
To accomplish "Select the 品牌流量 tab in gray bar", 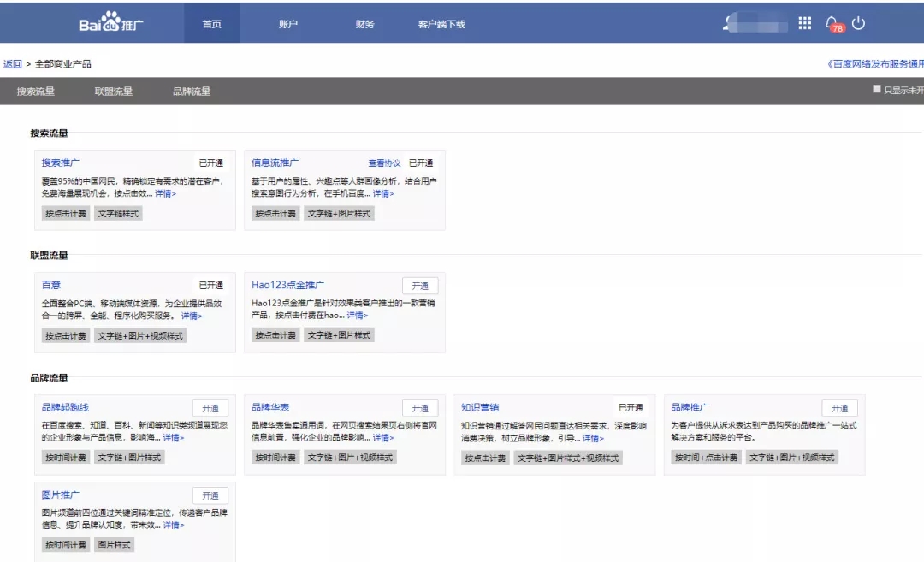I will [x=192, y=92].
